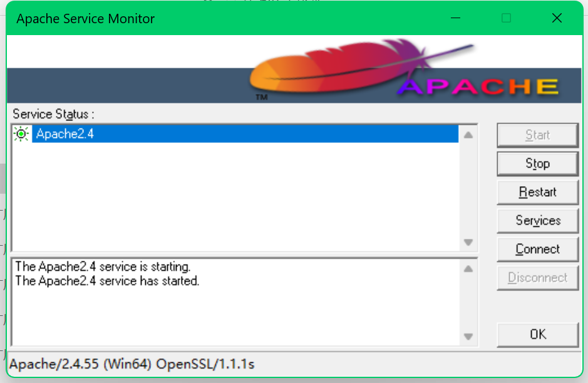Click the disabled Start button
588x383 pixels.
537,135
